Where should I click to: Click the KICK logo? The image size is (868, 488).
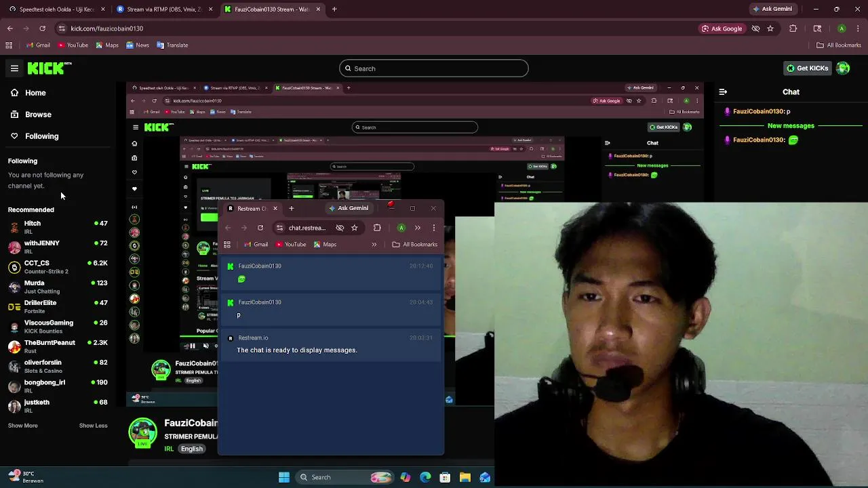(49, 68)
